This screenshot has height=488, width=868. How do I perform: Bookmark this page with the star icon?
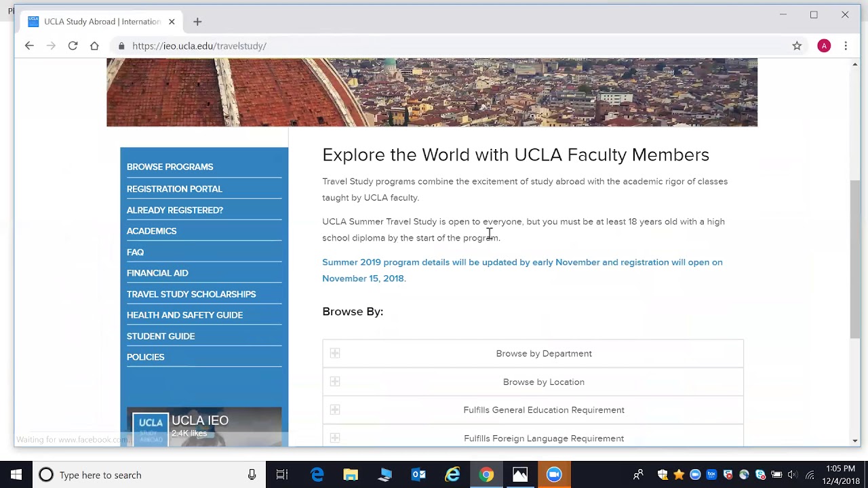tap(797, 45)
